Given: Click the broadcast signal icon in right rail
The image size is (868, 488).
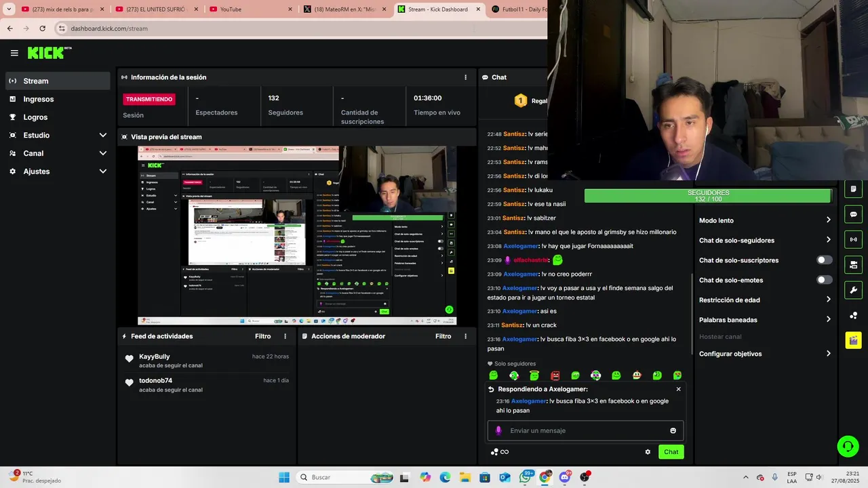Looking at the screenshot, I should (853, 239).
